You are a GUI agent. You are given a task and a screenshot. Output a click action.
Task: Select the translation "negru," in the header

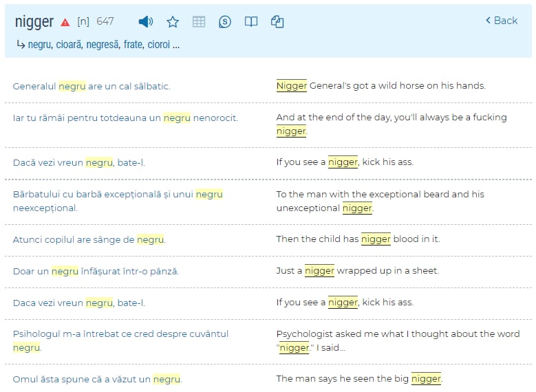40,45
